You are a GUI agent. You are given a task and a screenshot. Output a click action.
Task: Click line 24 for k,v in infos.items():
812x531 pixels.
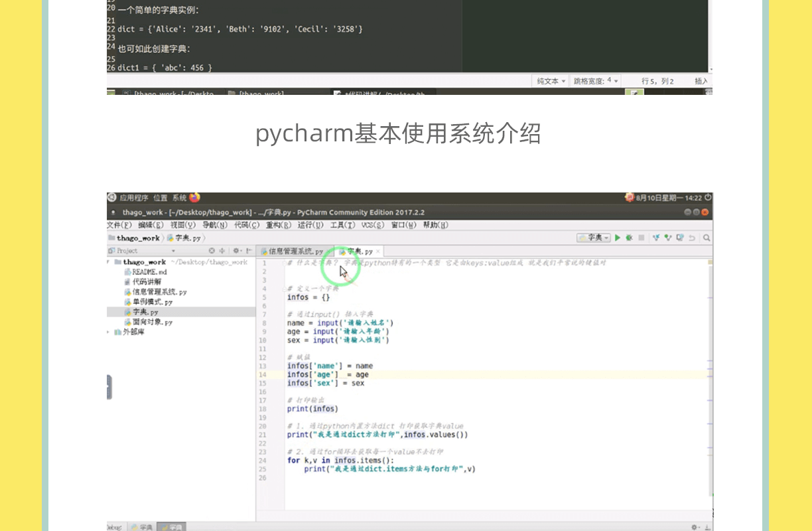[x=340, y=460]
